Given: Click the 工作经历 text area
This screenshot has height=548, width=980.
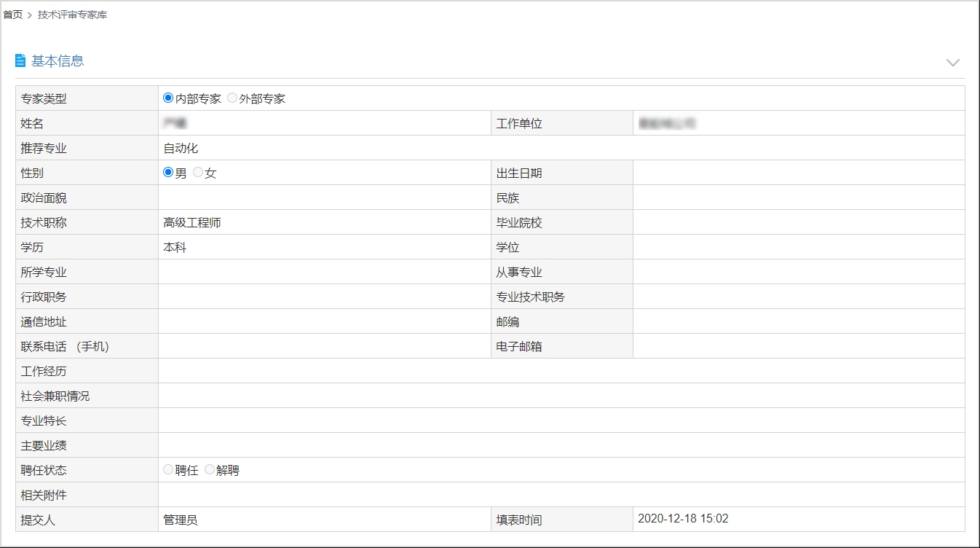Looking at the screenshot, I should click(x=561, y=371).
